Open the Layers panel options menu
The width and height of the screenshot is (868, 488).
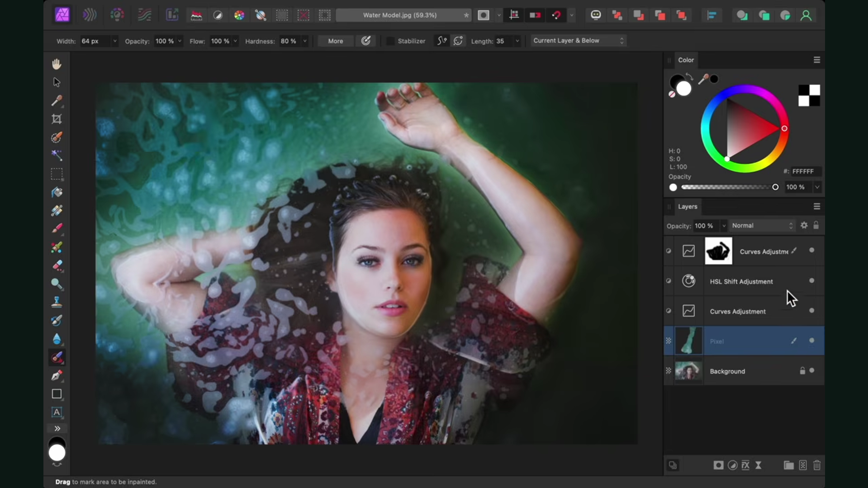(816, 206)
